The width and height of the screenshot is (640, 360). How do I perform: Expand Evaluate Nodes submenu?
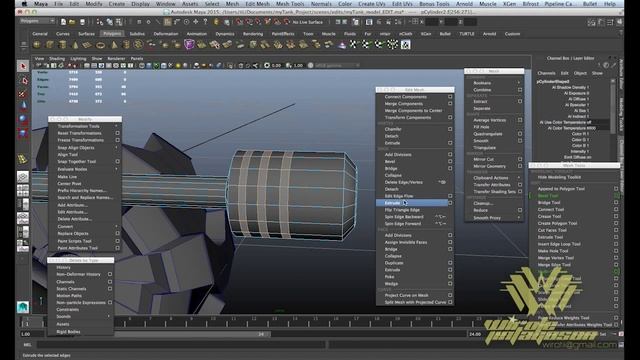tap(117, 169)
